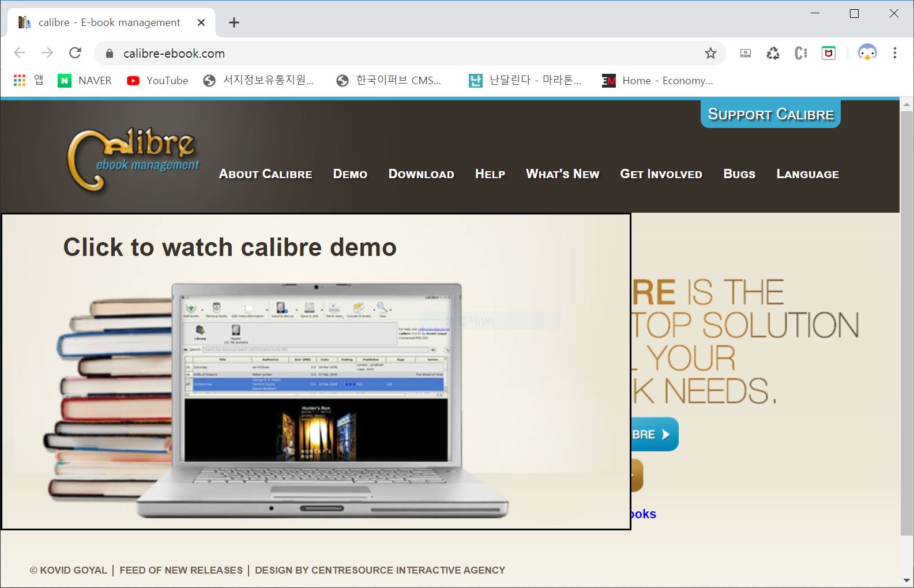Close the calibre E-book management tab
This screenshot has width=914, height=588.
tap(201, 22)
